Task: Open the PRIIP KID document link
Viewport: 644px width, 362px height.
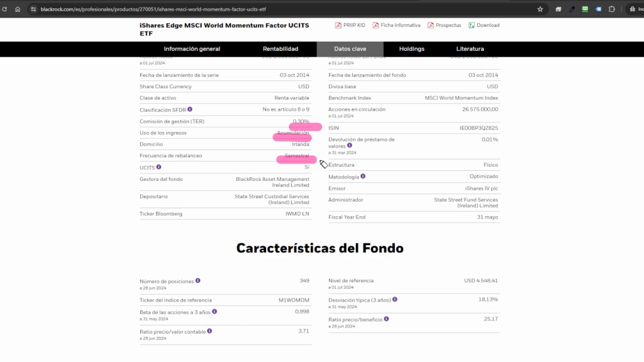Action: [x=350, y=25]
